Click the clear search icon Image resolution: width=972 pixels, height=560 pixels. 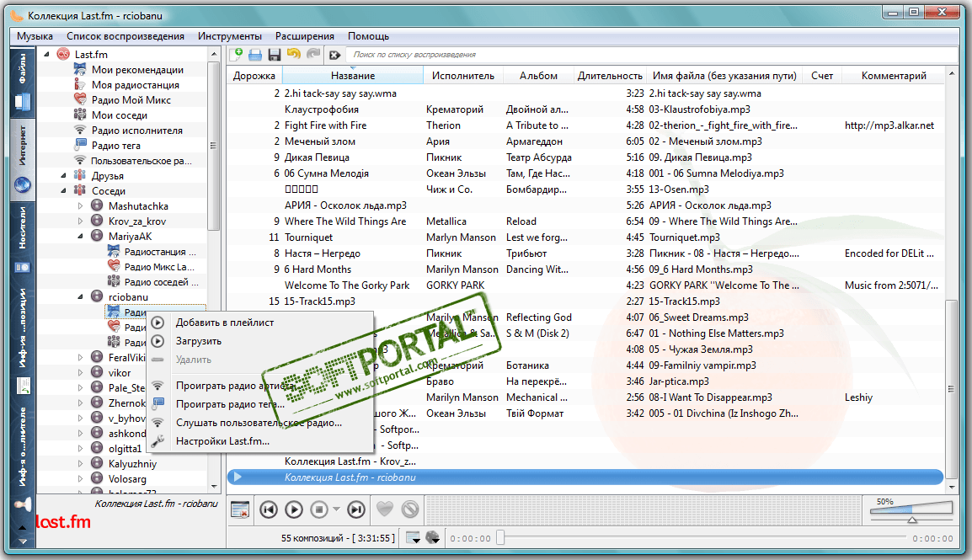334,55
